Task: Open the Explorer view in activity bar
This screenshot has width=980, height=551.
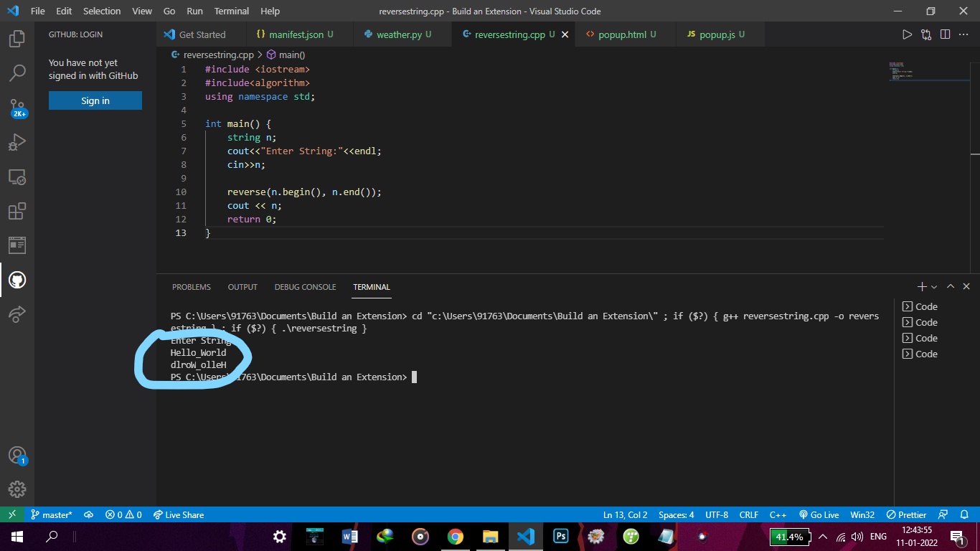Action: click(x=17, y=39)
